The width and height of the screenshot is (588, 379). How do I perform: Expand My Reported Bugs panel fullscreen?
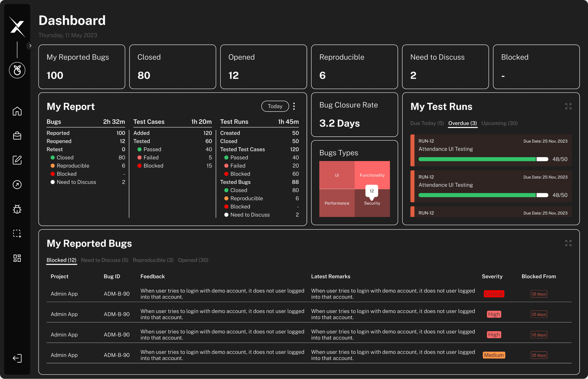(567, 243)
